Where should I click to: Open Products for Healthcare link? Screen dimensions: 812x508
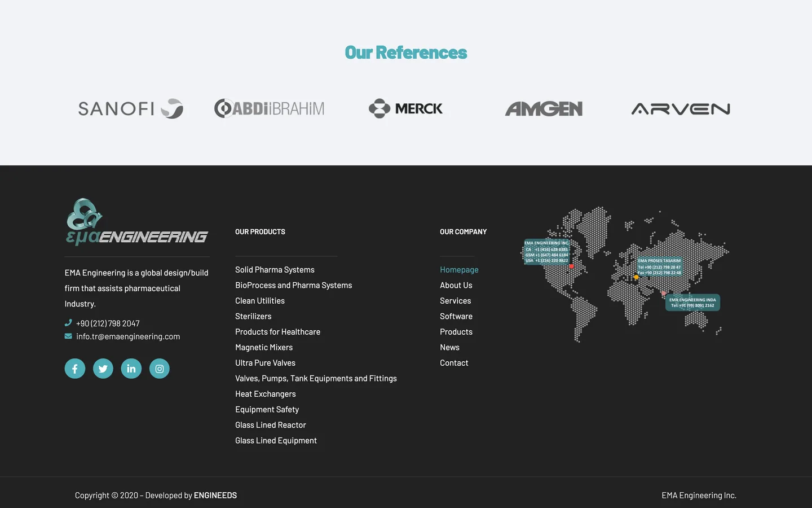tap(277, 332)
